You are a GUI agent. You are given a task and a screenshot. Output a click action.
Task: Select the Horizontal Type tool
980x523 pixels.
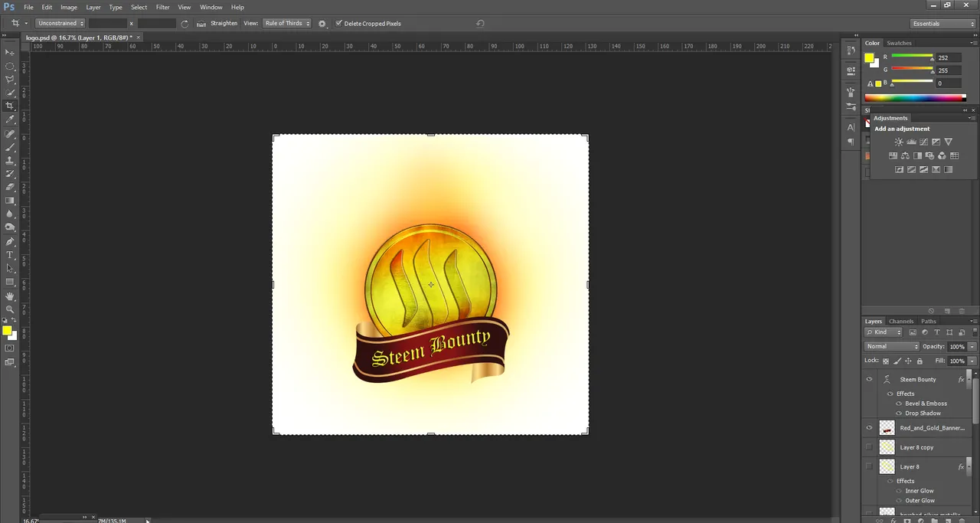pos(10,255)
